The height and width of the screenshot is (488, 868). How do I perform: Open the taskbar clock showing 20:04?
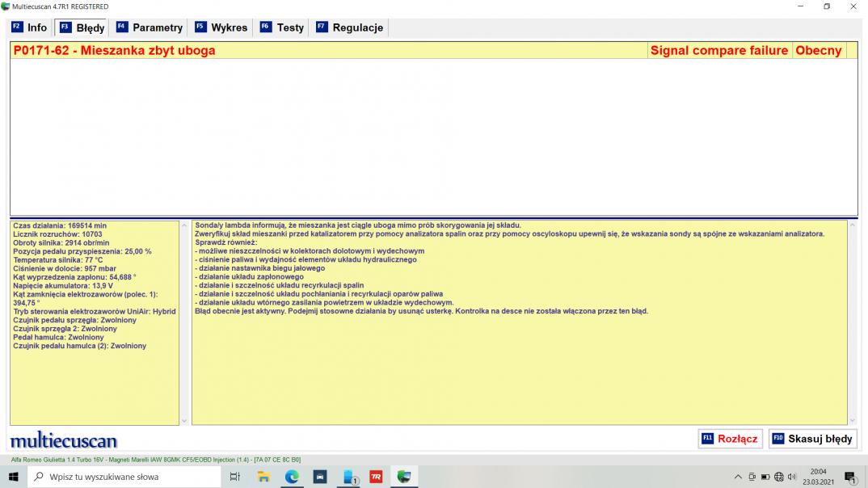(x=818, y=477)
